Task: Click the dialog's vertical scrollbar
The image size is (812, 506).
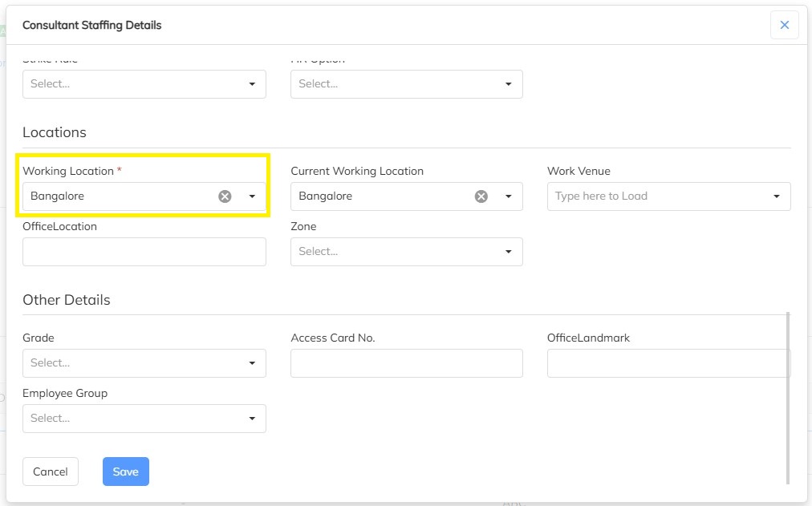Action: click(788, 397)
